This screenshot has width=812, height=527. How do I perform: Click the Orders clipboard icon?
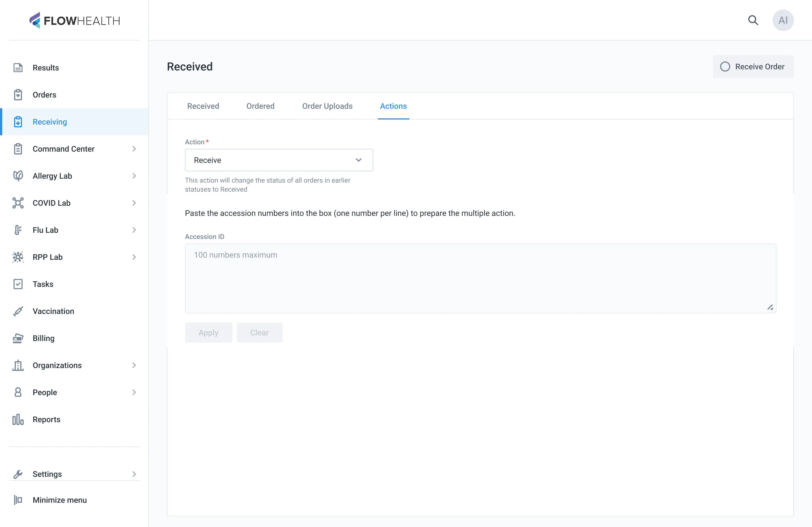tap(18, 95)
